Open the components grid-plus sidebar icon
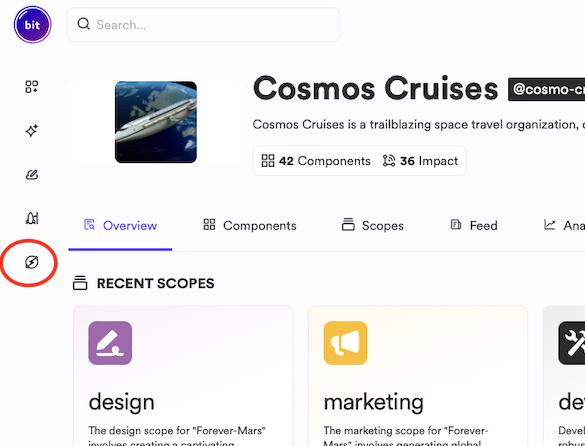 pos(32,87)
